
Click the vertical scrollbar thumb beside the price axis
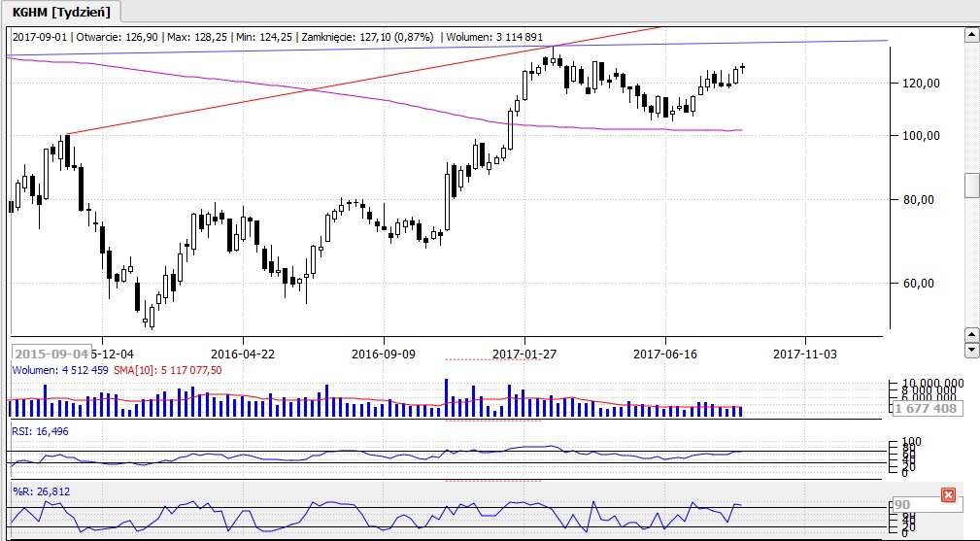point(970,186)
